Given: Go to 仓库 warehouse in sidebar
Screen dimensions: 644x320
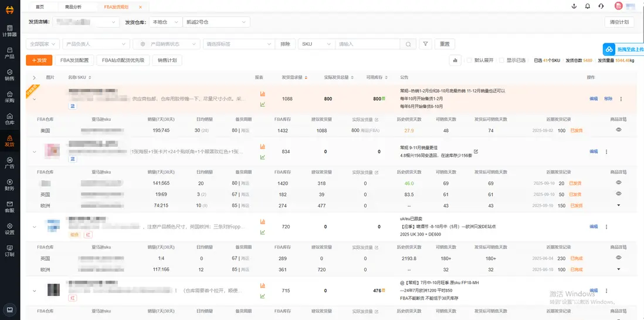Looking at the screenshot, I should point(9,119).
